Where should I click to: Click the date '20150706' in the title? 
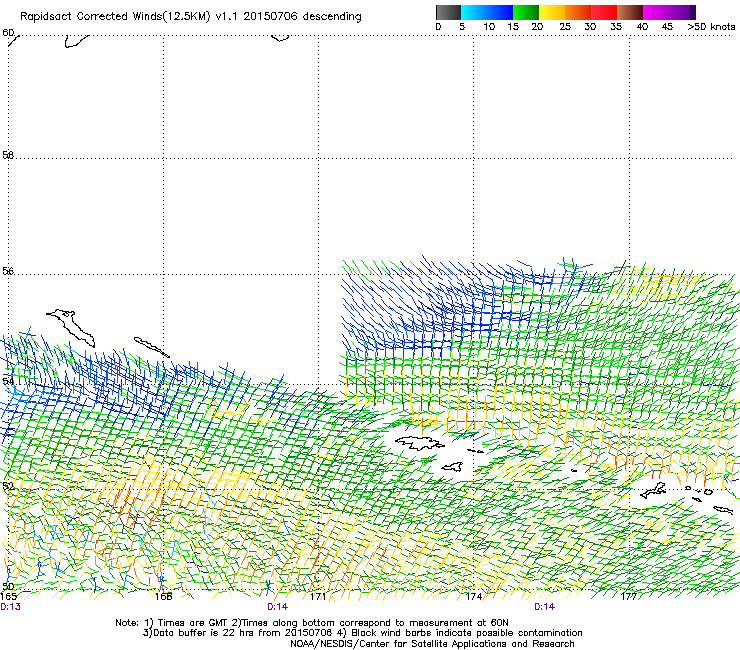[x=270, y=16]
